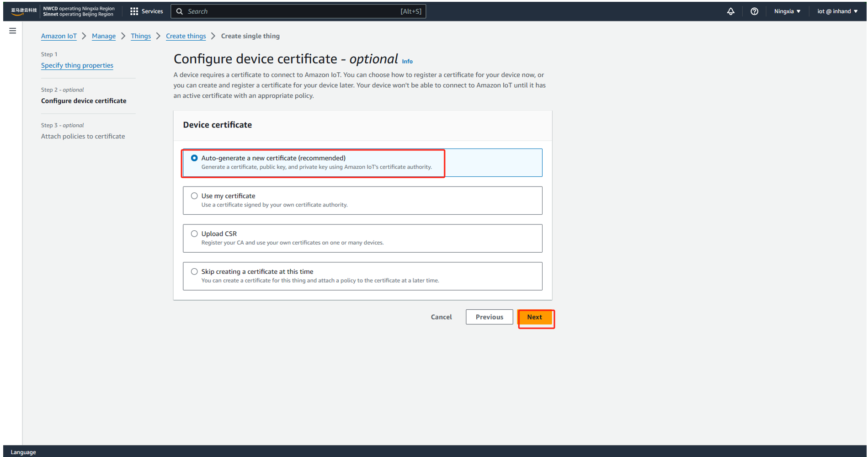868x457 pixels.
Task: Open the Info link beside the heading
Action: [407, 61]
